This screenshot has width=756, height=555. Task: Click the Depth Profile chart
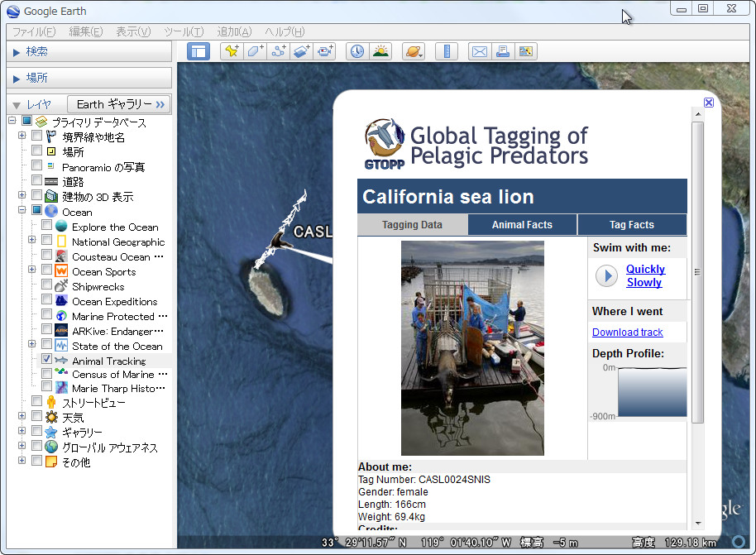pos(653,392)
